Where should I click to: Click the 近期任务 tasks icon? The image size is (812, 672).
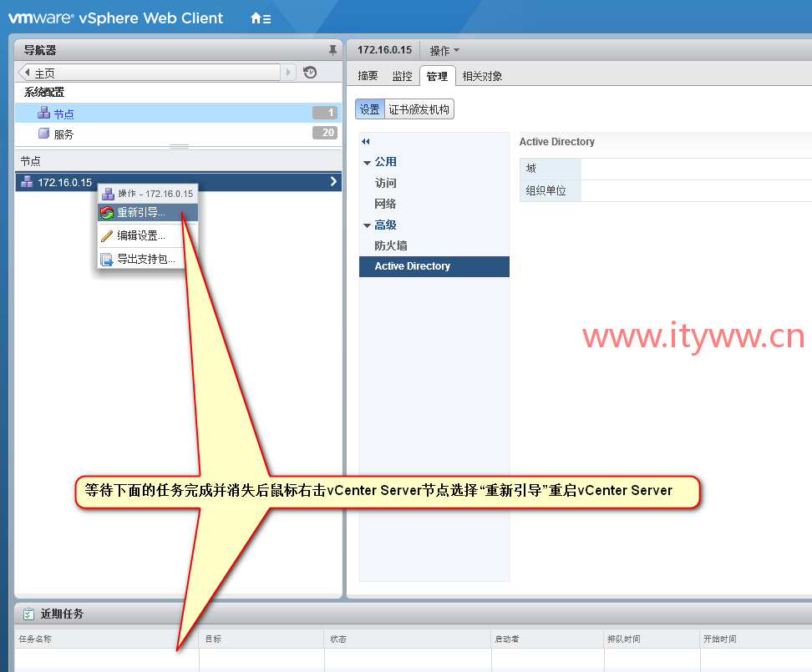28,614
